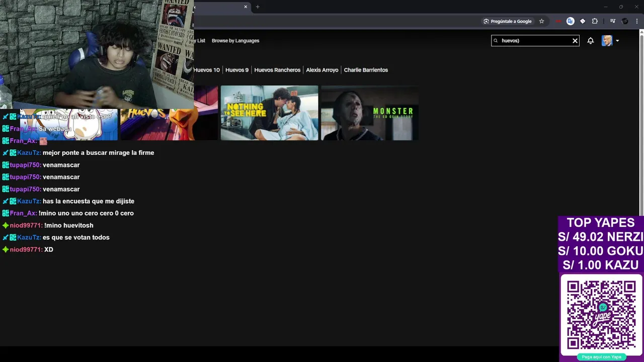The width and height of the screenshot is (644, 362).
Task: Open Chrome's three-dot menu
Action: coord(637,21)
